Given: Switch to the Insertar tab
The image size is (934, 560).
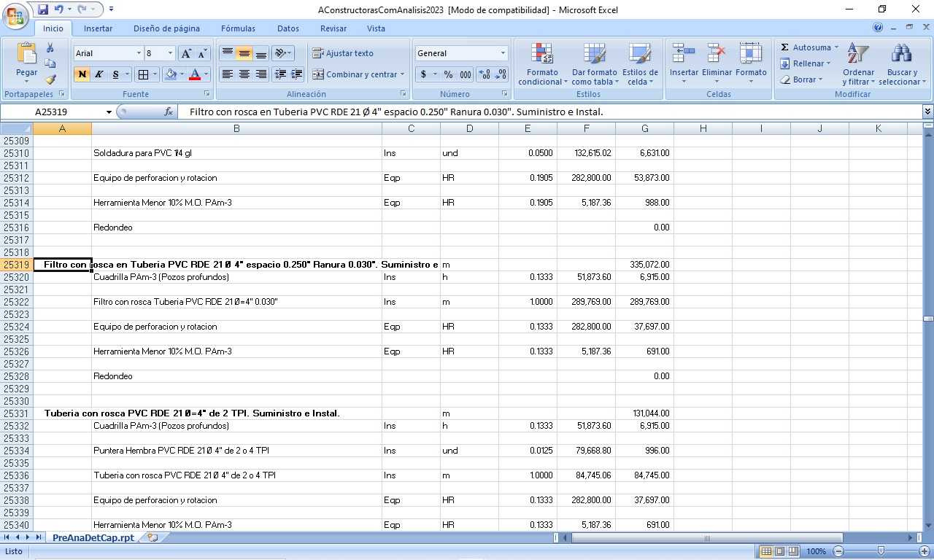Looking at the screenshot, I should pyautogui.click(x=98, y=28).
